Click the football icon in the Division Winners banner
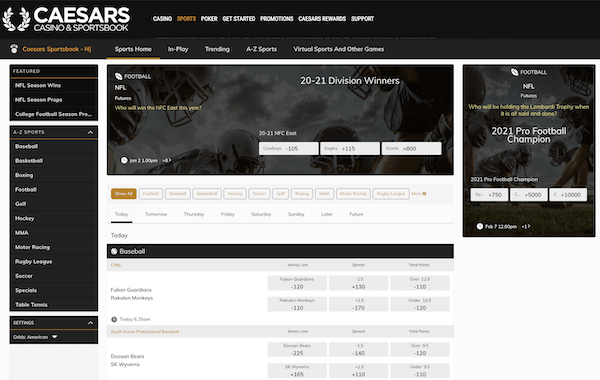This screenshot has width=600, height=380. click(x=119, y=76)
